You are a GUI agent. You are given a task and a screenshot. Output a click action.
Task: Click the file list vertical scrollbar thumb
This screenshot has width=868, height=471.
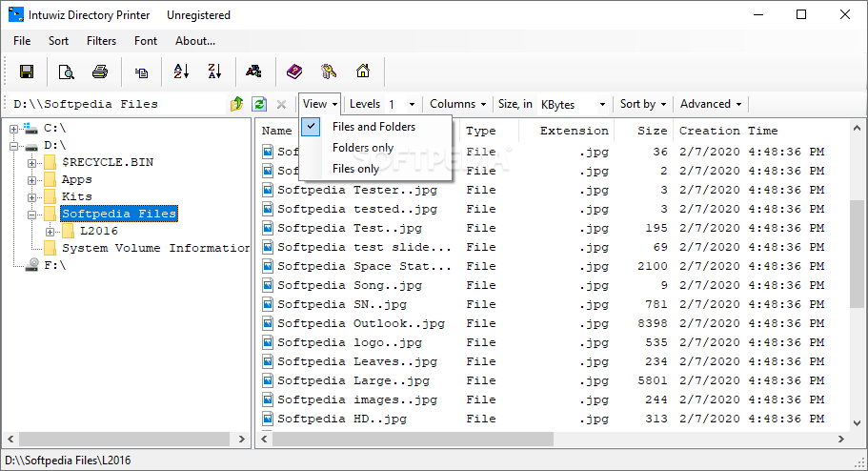click(x=857, y=254)
